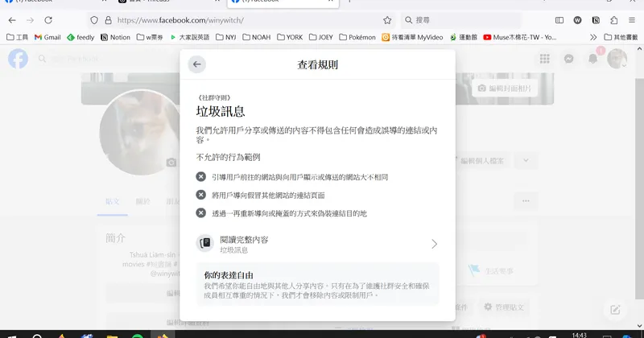This screenshot has width=644, height=338.
Task: Click the padlock site info icon
Action: 108,20
